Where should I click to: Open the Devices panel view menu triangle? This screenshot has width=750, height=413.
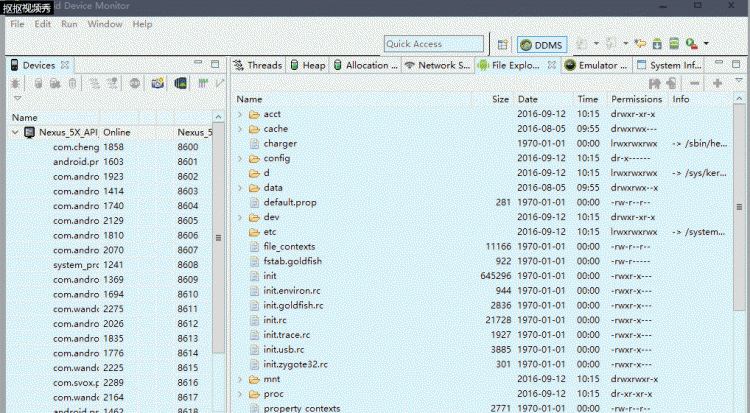click(x=18, y=98)
